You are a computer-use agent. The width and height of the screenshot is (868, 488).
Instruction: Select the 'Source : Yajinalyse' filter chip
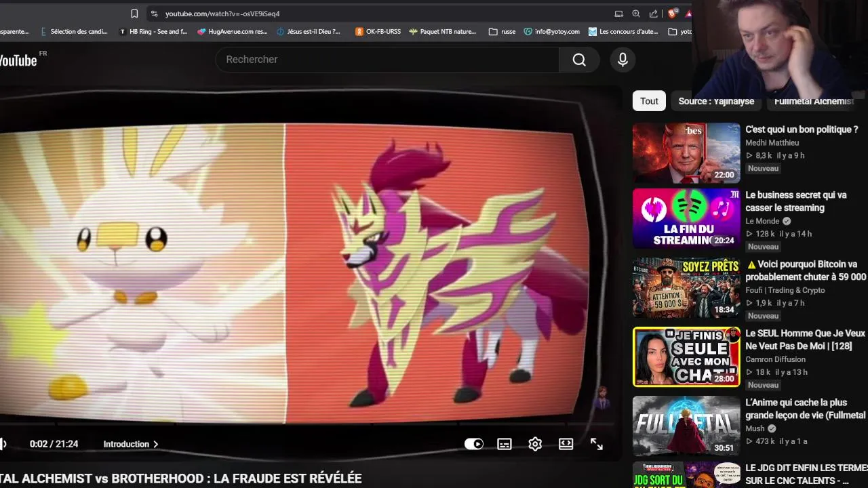(716, 101)
